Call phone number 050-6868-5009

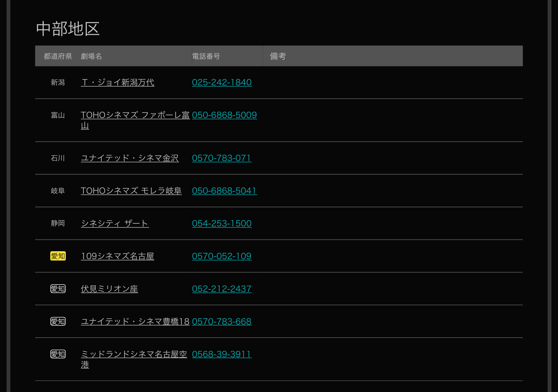pyautogui.click(x=225, y=115)
